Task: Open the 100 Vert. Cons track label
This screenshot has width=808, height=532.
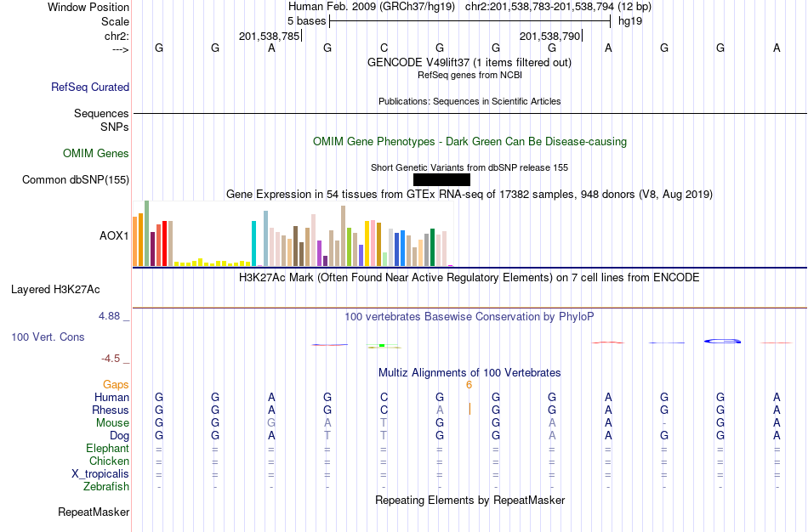Action: click(48, 337)
